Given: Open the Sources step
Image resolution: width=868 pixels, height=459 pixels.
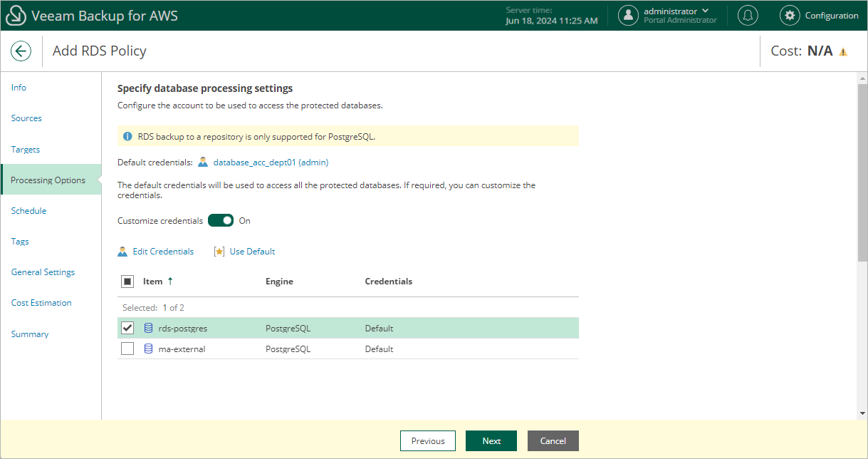Looking at the screenshot, I should point(26,118).
